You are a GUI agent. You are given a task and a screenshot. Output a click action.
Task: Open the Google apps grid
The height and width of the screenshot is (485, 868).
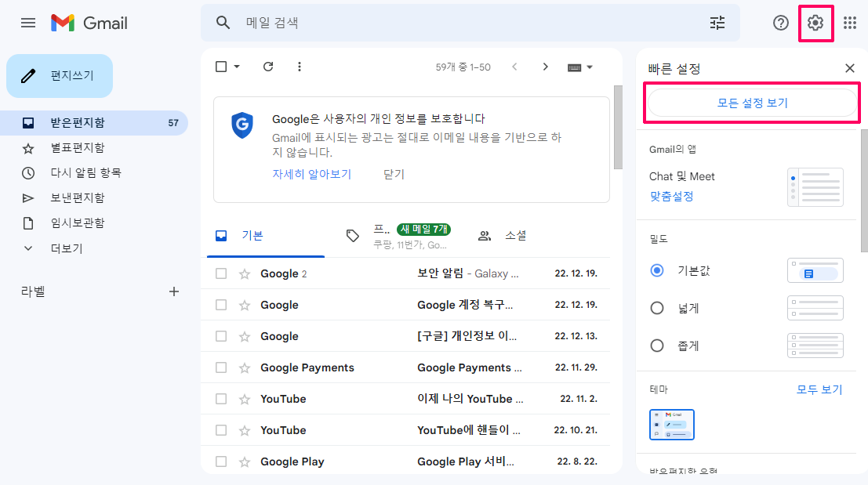click(x=850, y=23)
